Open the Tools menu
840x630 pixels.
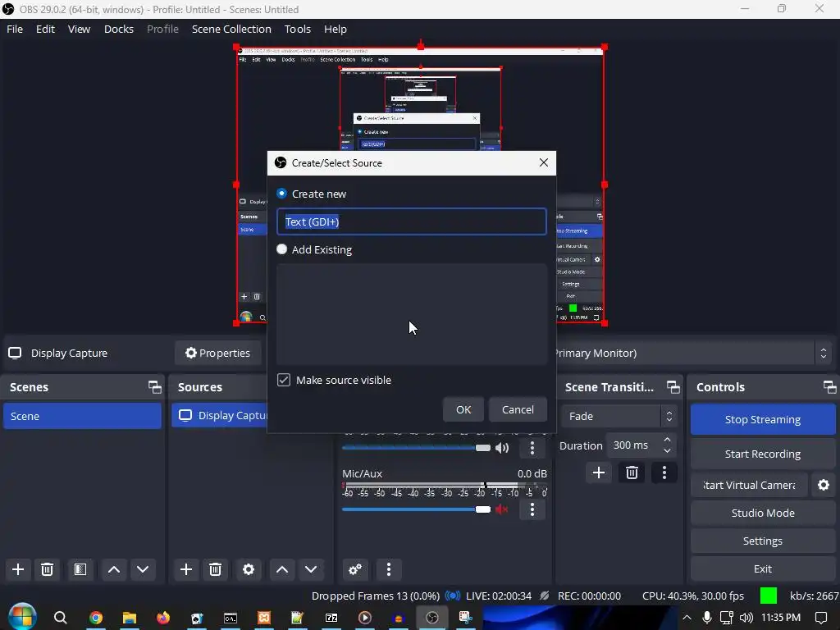pos(297,29)
